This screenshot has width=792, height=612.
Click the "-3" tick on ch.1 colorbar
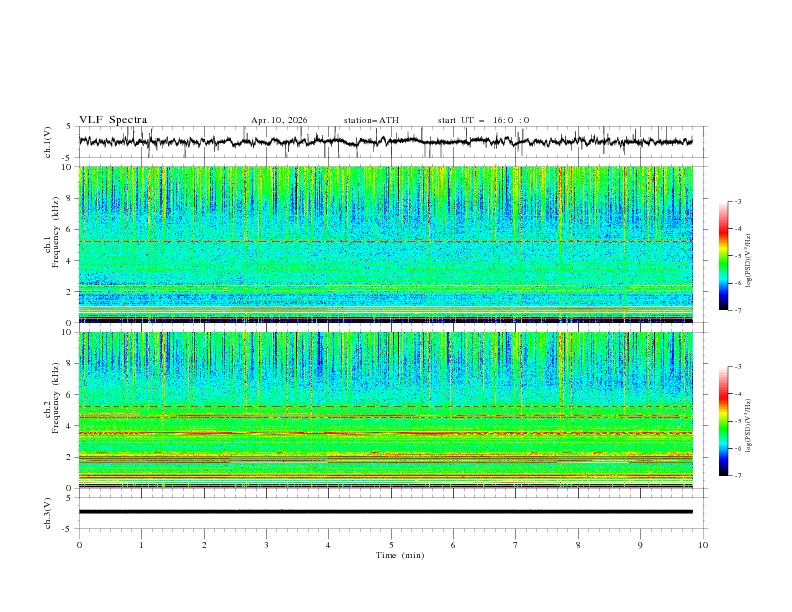738,201
